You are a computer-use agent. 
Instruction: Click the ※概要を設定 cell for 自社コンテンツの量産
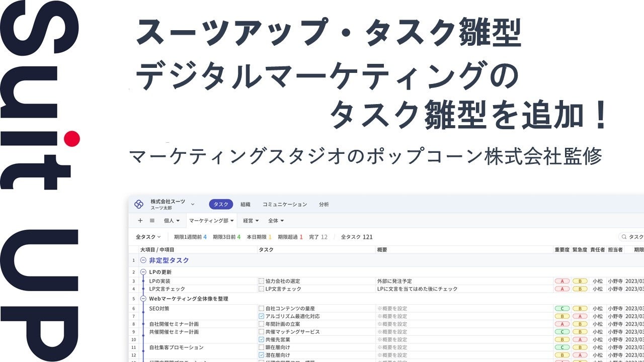coord(392,308)
